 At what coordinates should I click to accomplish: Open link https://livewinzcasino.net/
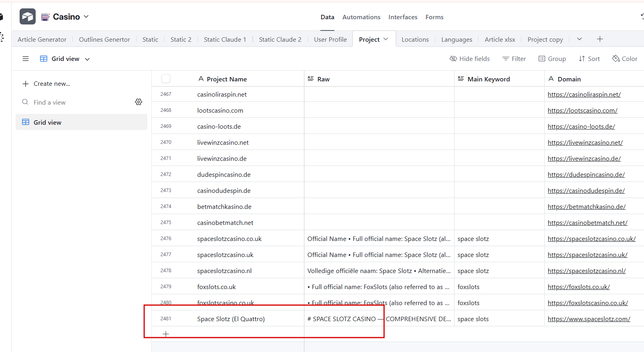coord(585,142)
